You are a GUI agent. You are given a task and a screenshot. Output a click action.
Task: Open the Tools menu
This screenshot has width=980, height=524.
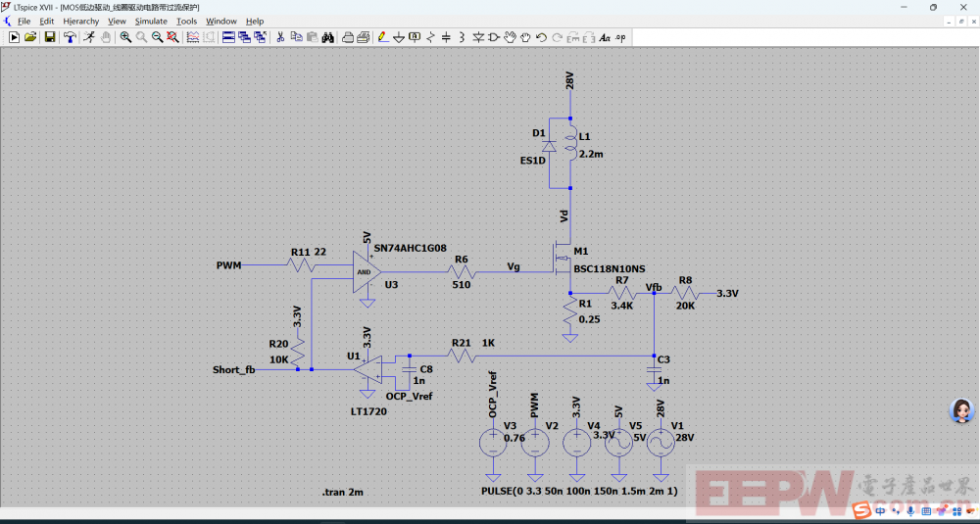[186, 21]
